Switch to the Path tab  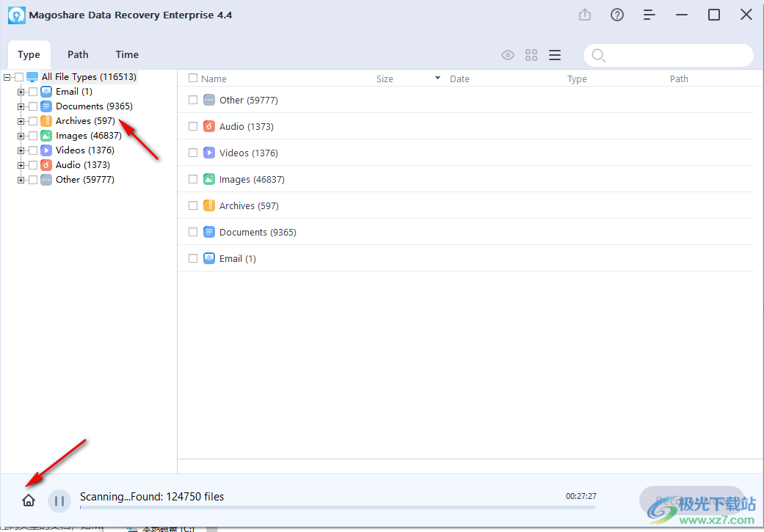click(x=78, y=54)
